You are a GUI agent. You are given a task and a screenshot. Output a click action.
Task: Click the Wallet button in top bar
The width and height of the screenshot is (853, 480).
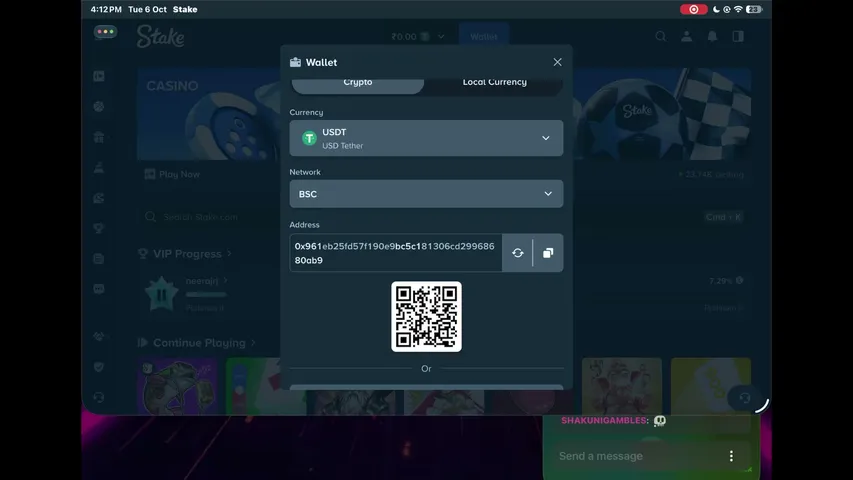click(484, 36)
